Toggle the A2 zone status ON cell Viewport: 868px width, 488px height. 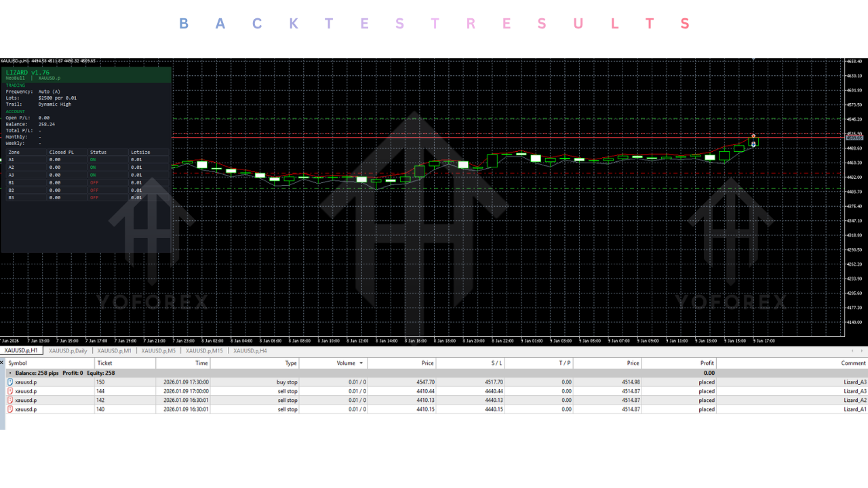(93, 167)
